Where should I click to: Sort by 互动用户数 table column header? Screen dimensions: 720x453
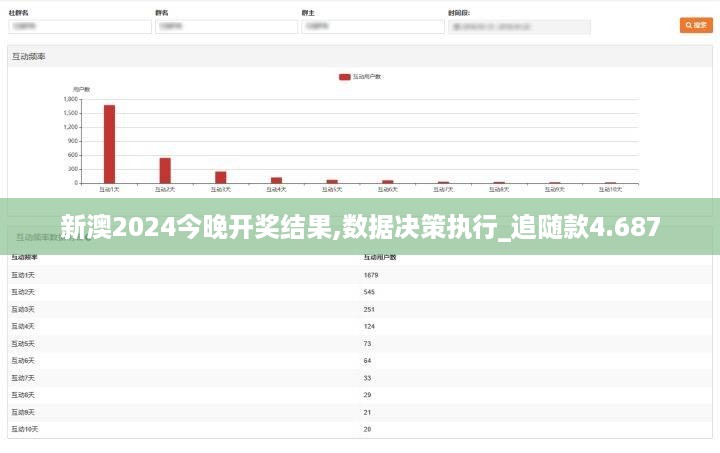click(x=380, y=257)
